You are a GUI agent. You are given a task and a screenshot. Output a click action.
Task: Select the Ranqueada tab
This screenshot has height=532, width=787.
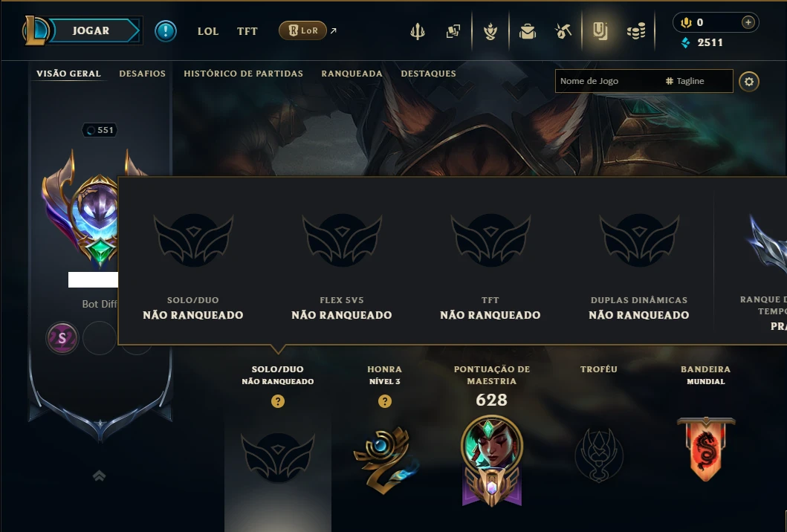coord(352,74)
